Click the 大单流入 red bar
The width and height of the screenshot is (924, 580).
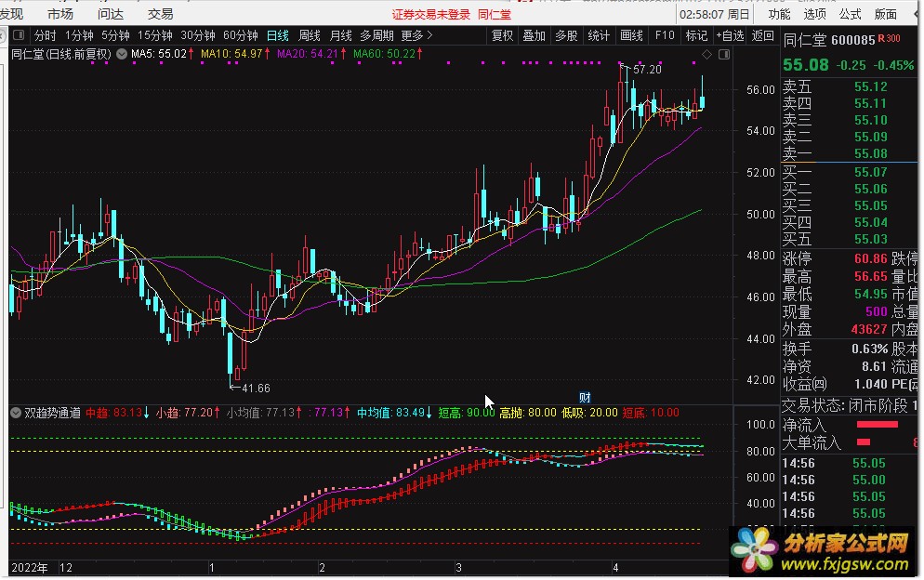coord(864,442)
